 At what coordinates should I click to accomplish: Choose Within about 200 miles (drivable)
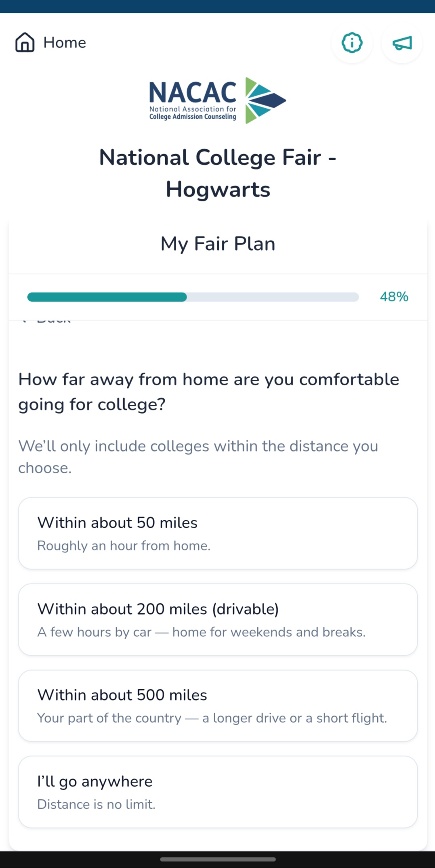pyautogui.click(x=218, y=619)
